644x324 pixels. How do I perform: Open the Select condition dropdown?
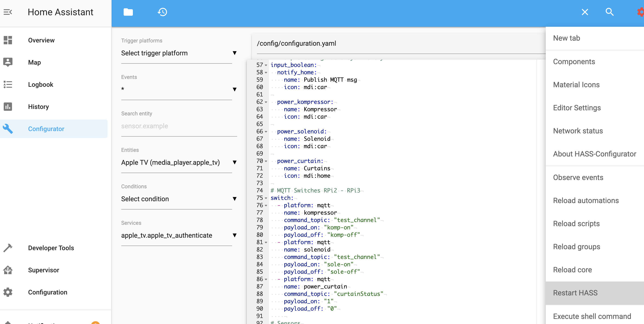click(179, 199)
